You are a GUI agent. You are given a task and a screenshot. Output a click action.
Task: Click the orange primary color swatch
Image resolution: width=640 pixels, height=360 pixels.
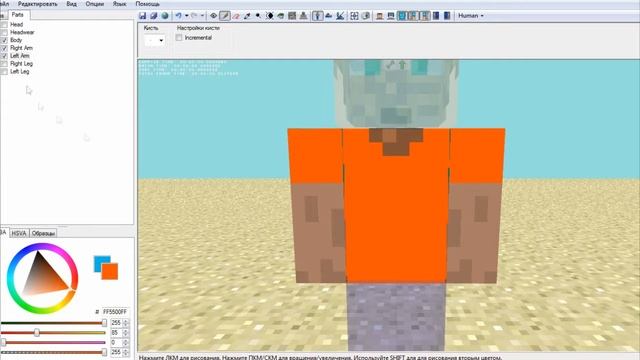point(110,271)
